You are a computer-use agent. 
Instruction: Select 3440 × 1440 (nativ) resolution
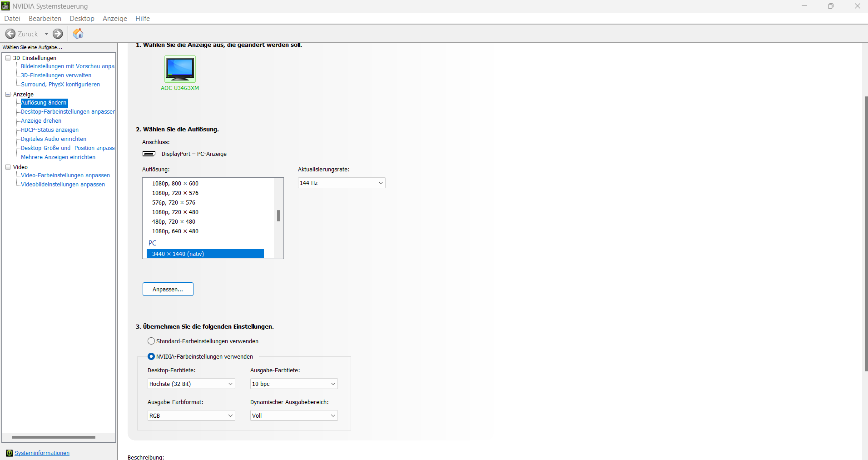(x=205, y=254)
